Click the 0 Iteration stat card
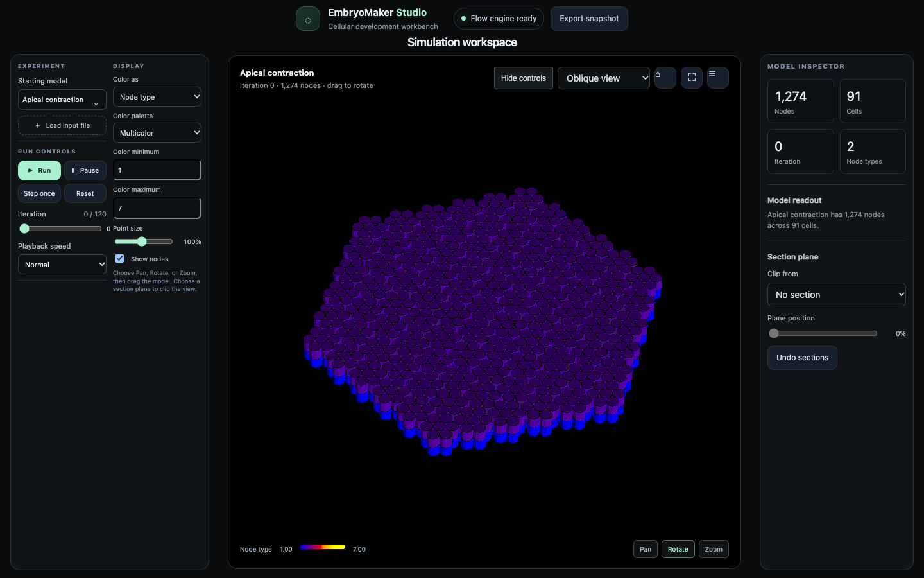Viewport: 924px width, 578px height. click(801, 152)
